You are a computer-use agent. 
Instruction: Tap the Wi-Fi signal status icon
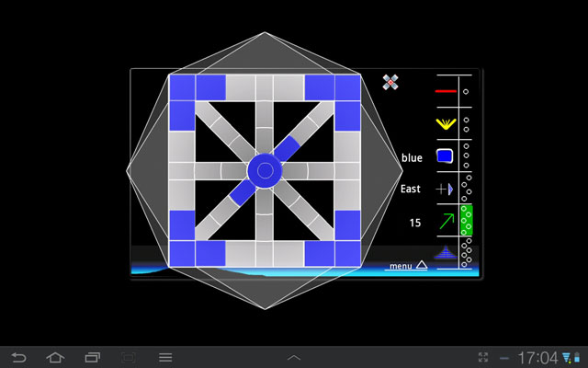coord(566,358)
